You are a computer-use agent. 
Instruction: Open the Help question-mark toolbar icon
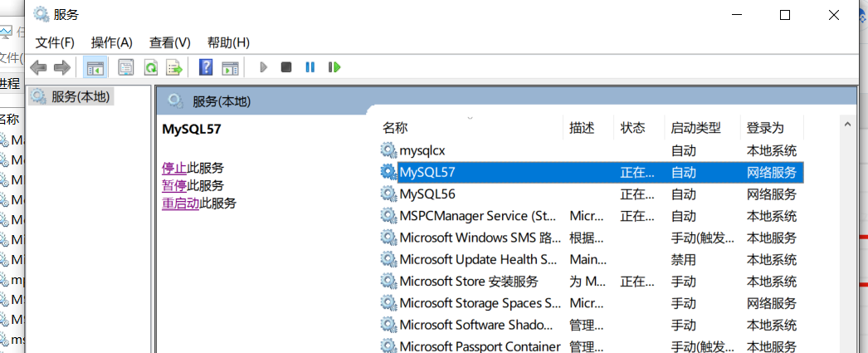point(206,67)
